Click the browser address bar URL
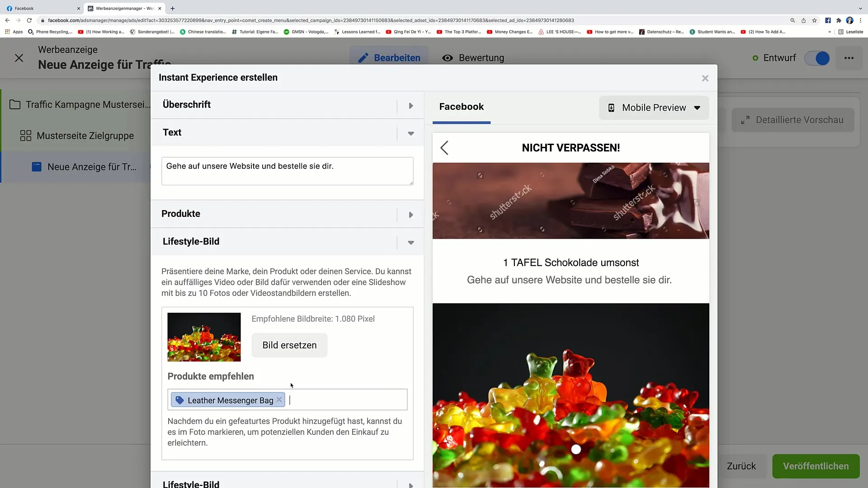Image resolution: width=868 pixels, height=488 pixels. [x=311, y=20]
